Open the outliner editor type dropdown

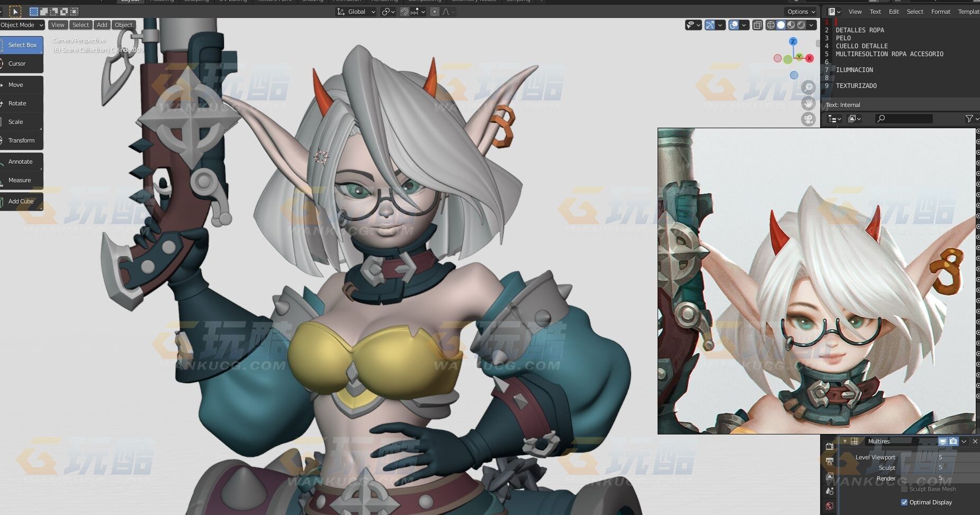pyautogui.click(x=834, y=119)
